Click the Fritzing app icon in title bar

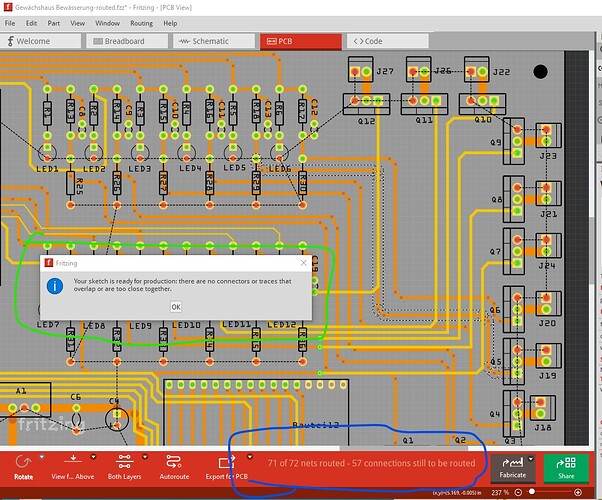coord(8,7)
